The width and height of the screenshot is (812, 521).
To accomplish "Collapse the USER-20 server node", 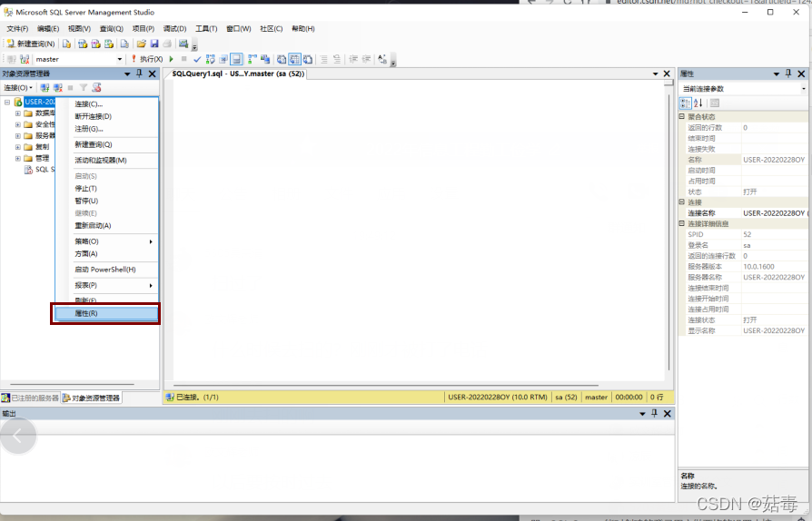I will pyautogui.click(x=7, y=102).
